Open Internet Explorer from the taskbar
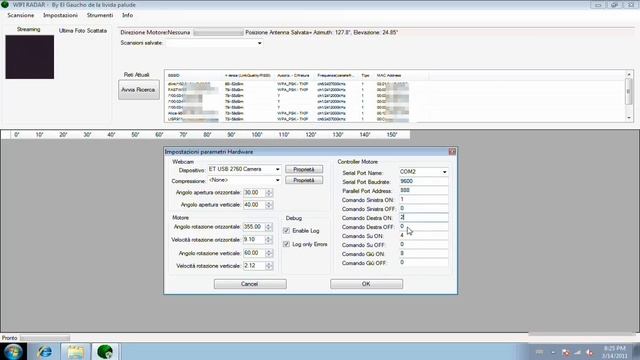Viewport: 640px width, 360px height. [44, 351]
